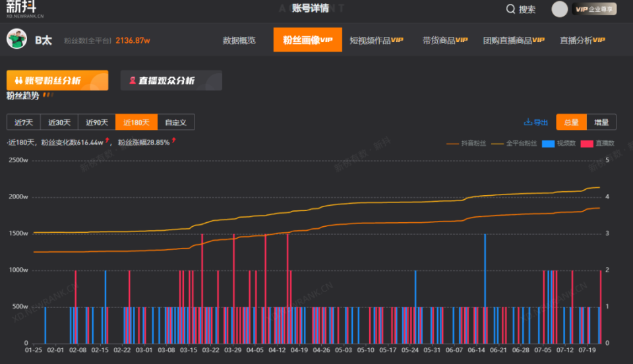Switch to 数据概览 tab
633x364 pixels.
[239, 40]
